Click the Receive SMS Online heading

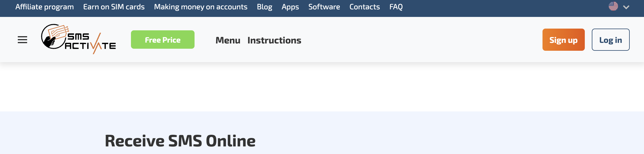(180, 141)
